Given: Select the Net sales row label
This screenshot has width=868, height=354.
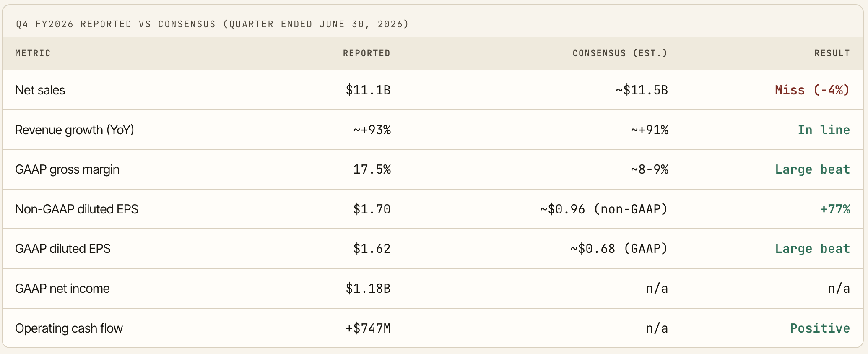Looking at the screenshot, I should point(40,90).
